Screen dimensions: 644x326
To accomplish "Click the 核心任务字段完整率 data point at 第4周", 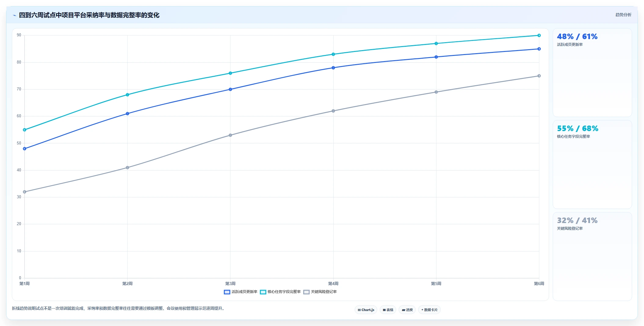I will [333, 54].
